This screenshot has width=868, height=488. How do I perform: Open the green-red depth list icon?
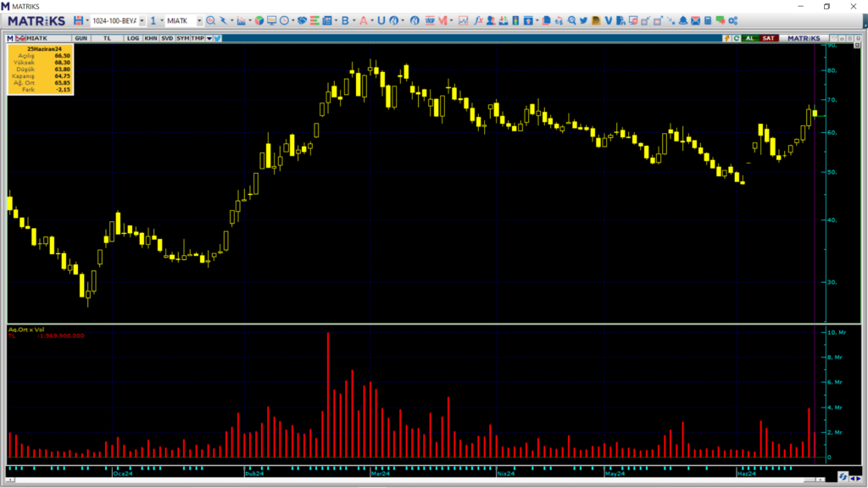click(x=314, y=20)
